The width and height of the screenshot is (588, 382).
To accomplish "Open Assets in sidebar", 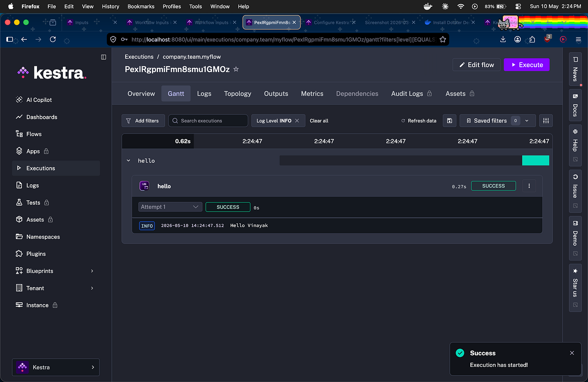I will 34,220.
